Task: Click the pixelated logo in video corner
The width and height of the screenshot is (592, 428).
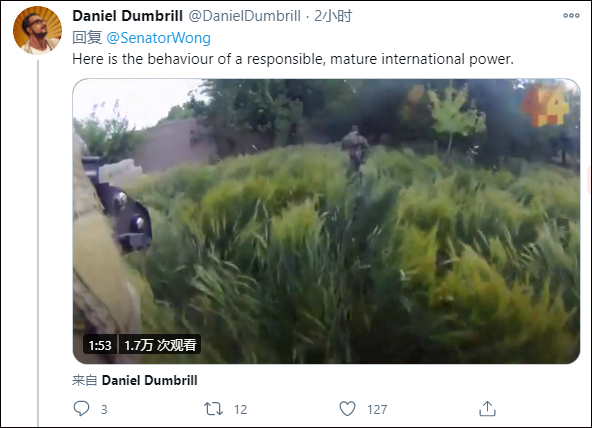Action: coord(546,104)
